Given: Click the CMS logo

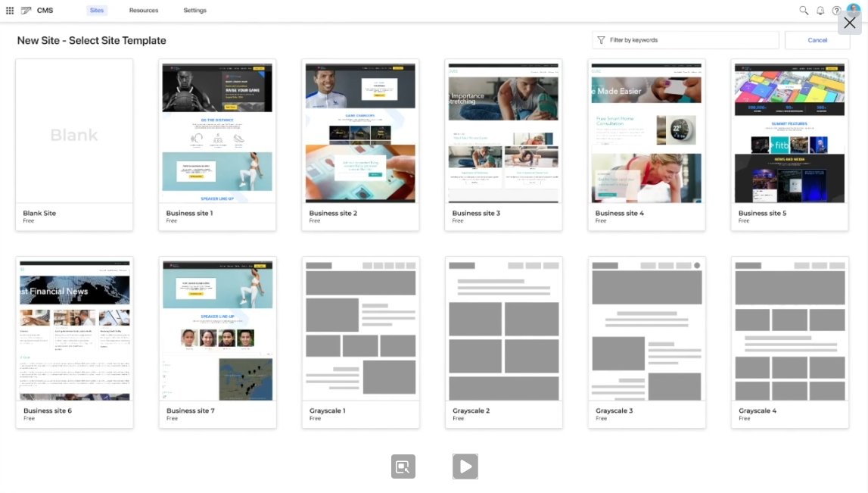Looking at the screenshot, I should [34, 11].
